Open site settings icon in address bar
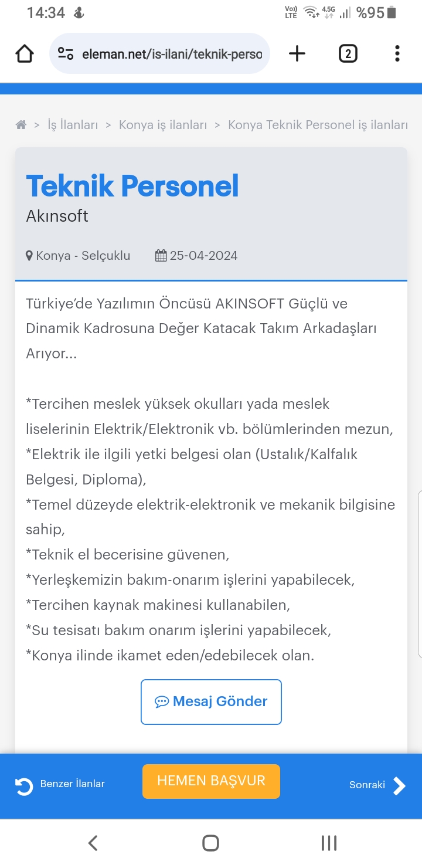The image size is (422, 868). pyautogui.click(x=66, y=54)
